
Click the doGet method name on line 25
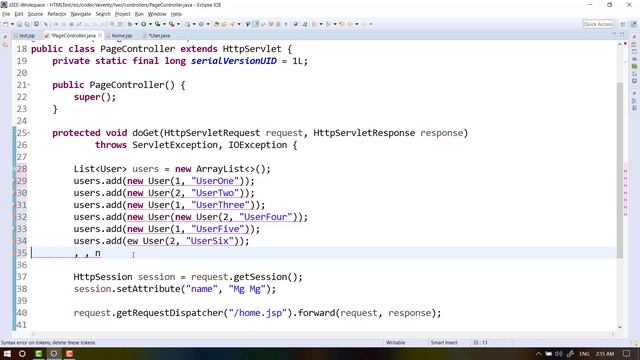coord(145,133)
